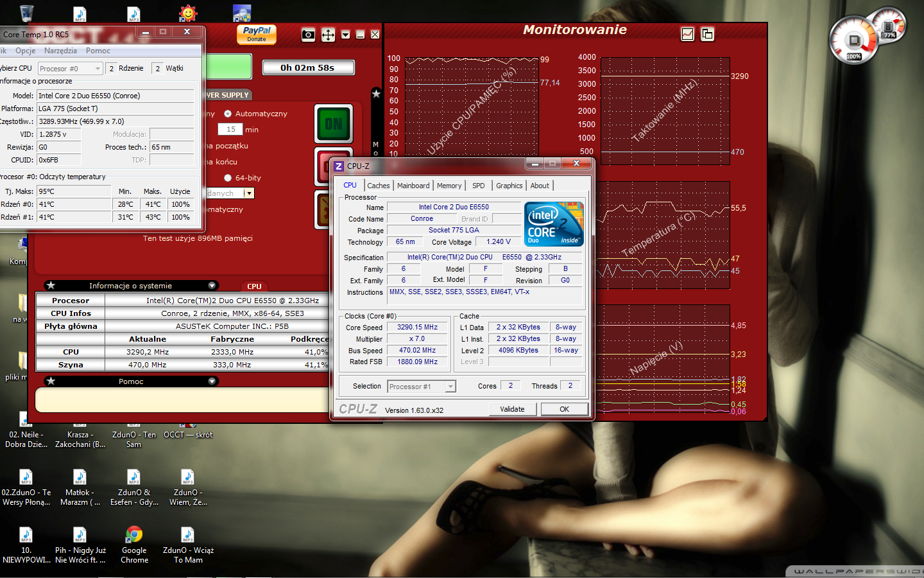Switch to the Caches tab in CPU-Z
Image resolution: width=924 pixels, height=578 pixels.
tap(379, 186)
